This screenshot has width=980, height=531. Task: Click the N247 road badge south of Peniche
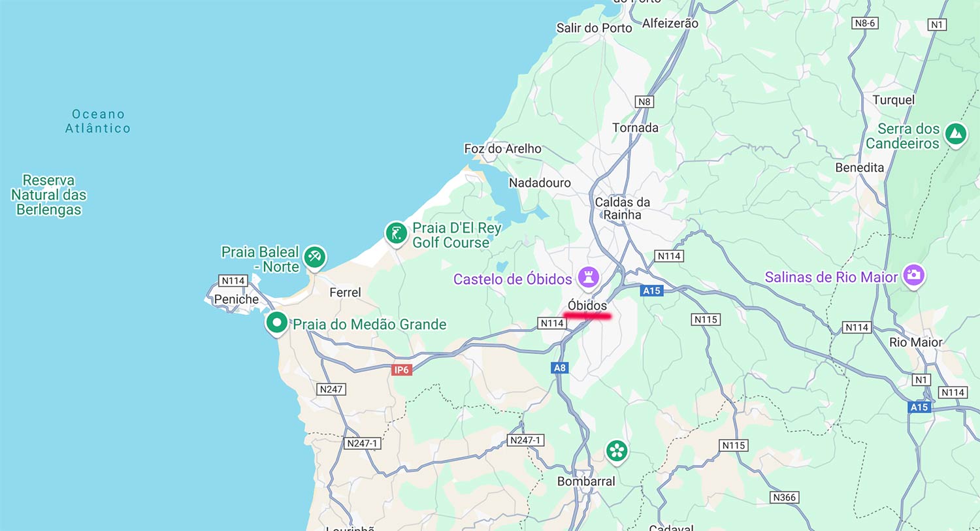point(331,389)
